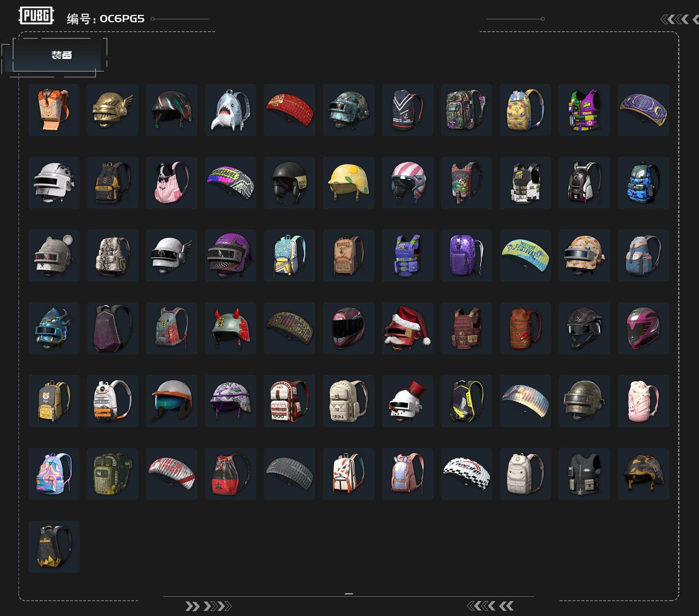Choose the pink striped candy helmet

pos(407,183)
